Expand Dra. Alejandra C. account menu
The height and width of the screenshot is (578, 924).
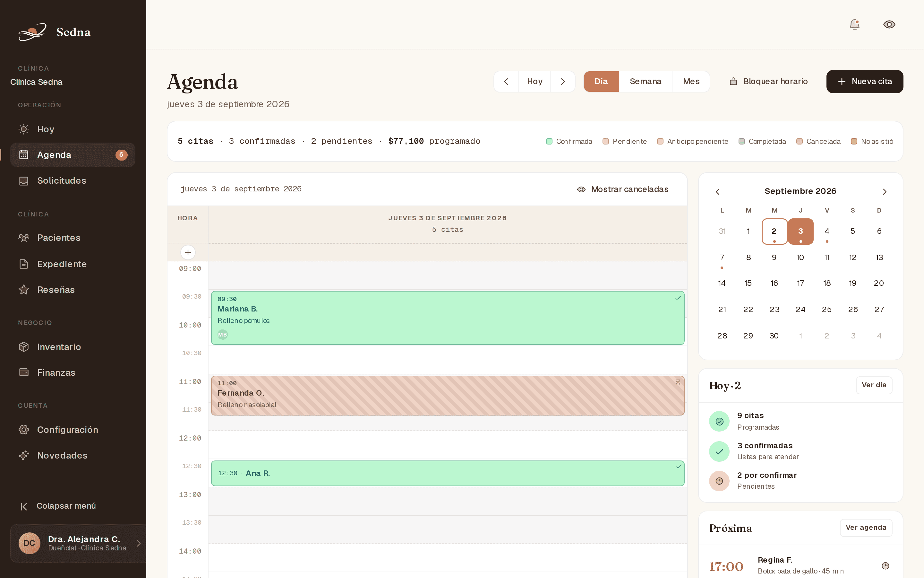[x=78, y=543]
